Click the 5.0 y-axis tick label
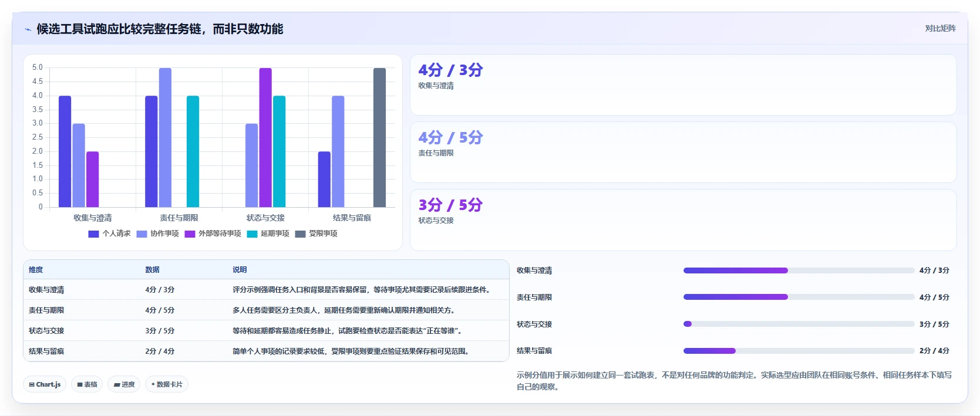Viewport: 980px width, 416px height. [38, 67]
